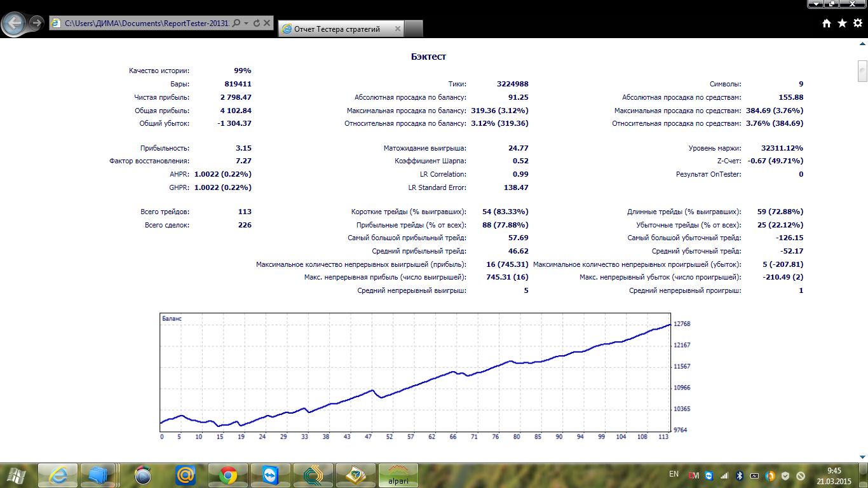Click the crossed circle tray icon
The image size is (868, 488).
tap(801, 475)
